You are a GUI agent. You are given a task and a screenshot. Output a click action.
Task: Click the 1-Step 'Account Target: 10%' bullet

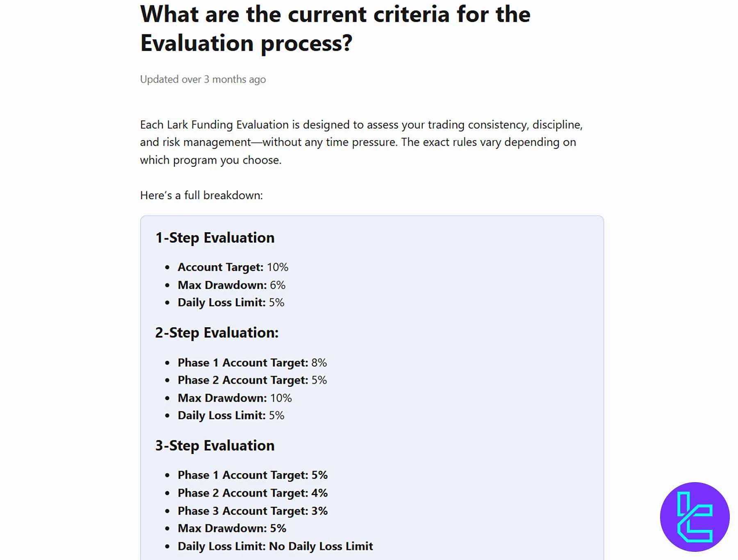click(x=233, y=267)
